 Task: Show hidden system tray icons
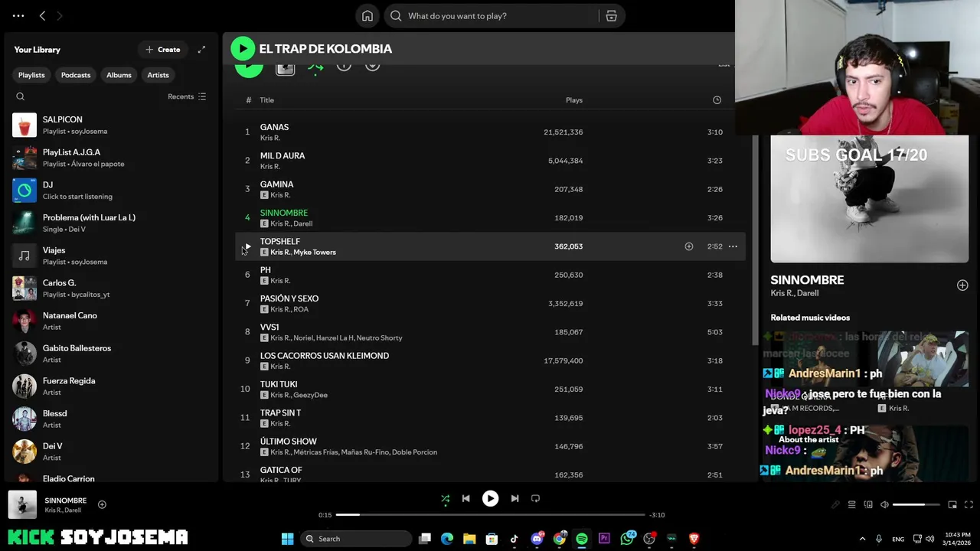point(862,539)
